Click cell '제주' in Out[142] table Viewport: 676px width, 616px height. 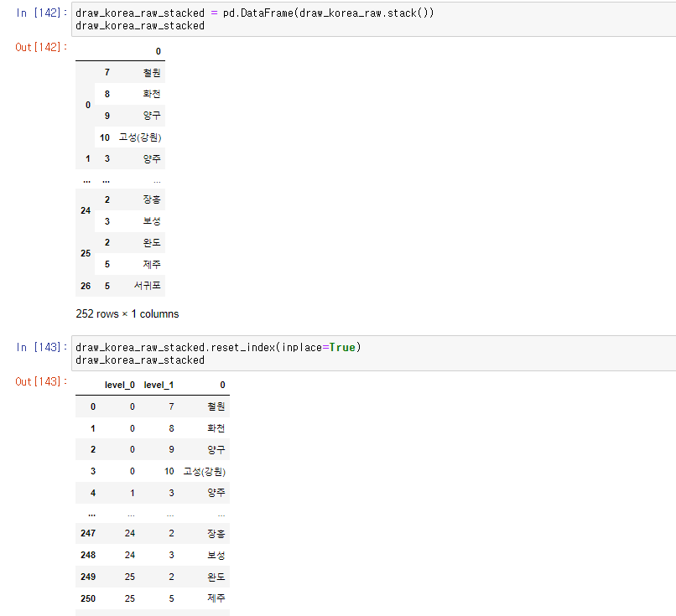point(152,264)
